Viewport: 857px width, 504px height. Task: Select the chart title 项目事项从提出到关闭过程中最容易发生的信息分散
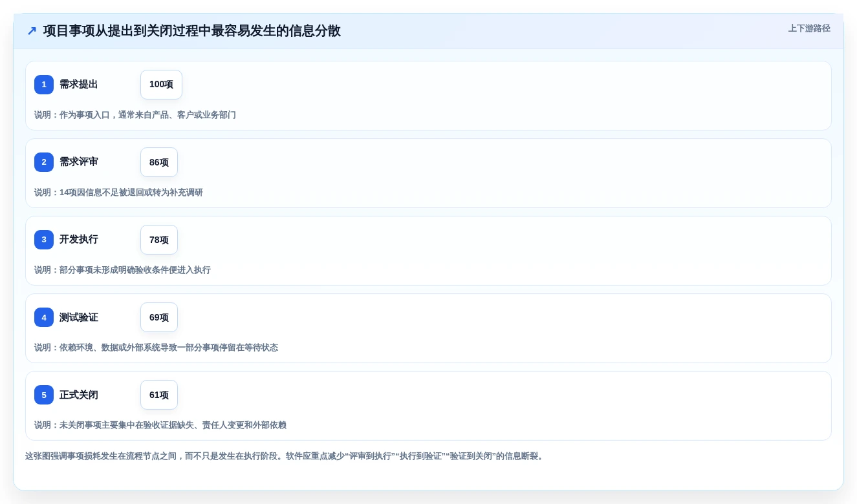point(192,30)
